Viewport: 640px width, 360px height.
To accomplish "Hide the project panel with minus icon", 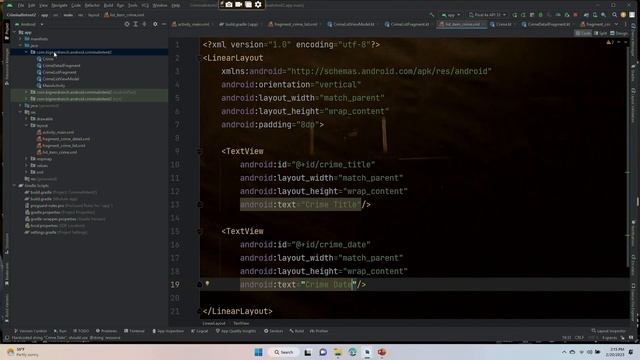I will click(x=164, y=24).
